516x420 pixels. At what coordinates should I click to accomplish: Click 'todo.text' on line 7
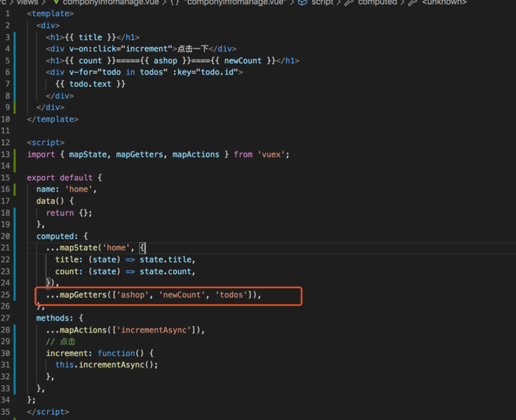click(90, 84)
